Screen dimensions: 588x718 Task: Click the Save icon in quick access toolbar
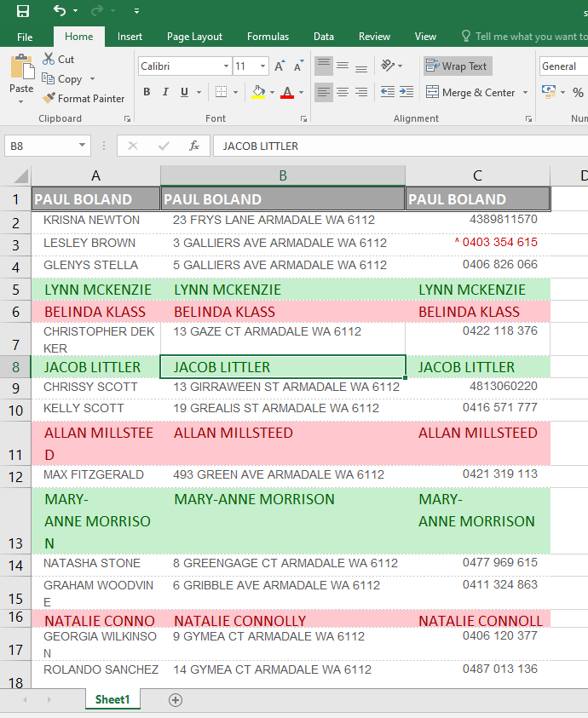pos(22,10)
